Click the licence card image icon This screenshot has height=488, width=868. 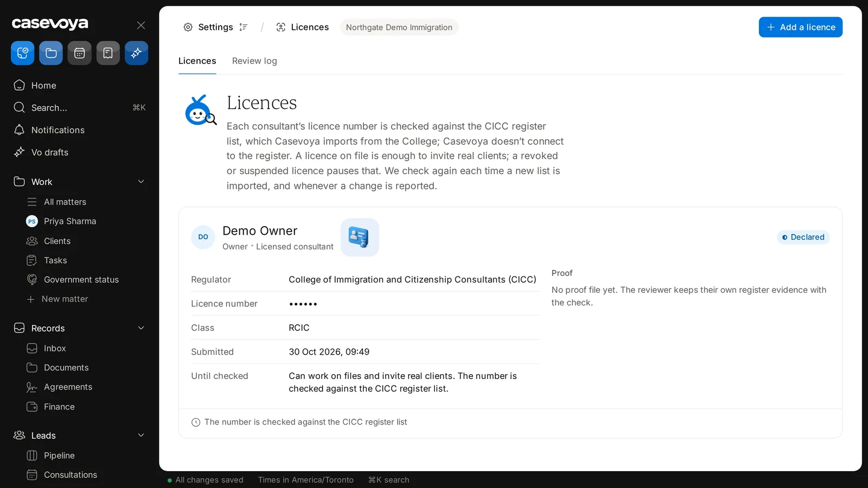[x=360, y=237]
